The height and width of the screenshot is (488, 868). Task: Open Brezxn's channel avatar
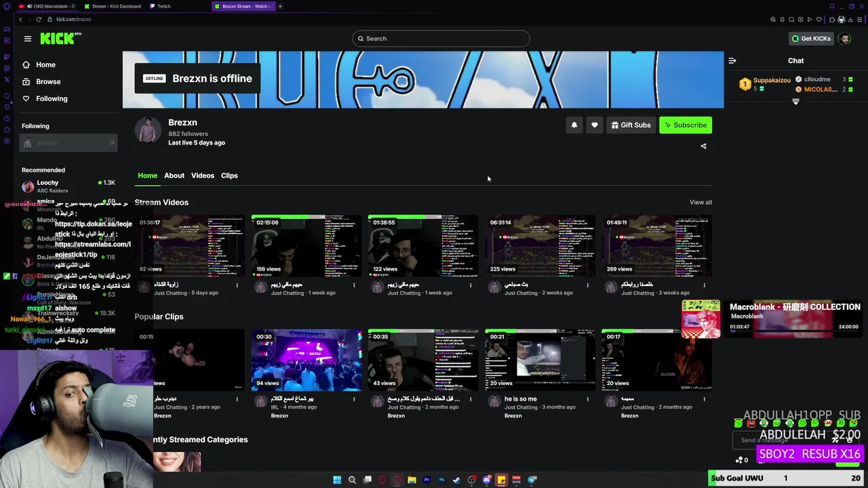tap(148, 130)
